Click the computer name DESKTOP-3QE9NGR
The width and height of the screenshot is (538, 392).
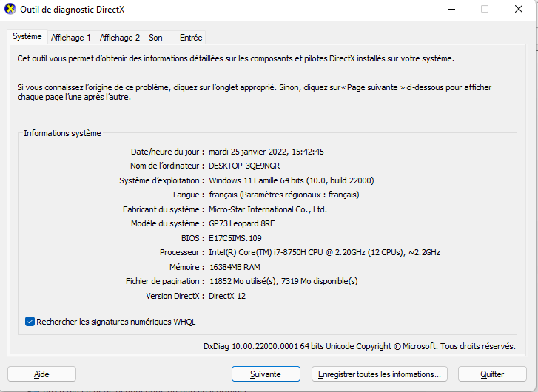pos(244,166)
